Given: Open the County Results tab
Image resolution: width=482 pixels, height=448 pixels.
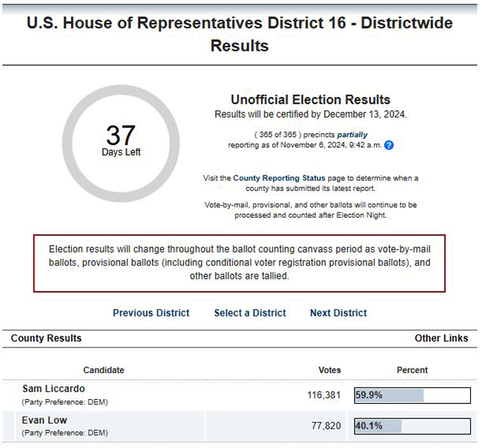Looking at the screenshot, I should (46, 338).
